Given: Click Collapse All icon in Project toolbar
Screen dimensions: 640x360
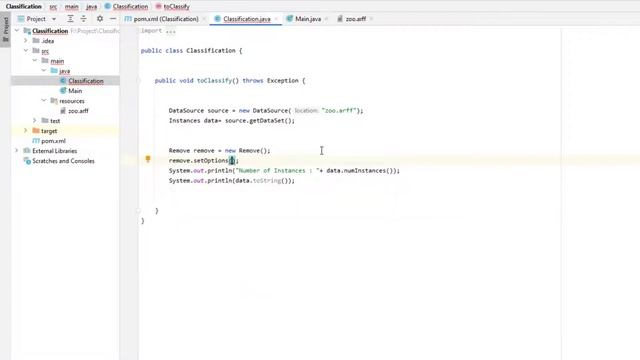Looking at the screenshot, I should pos(83,19).
